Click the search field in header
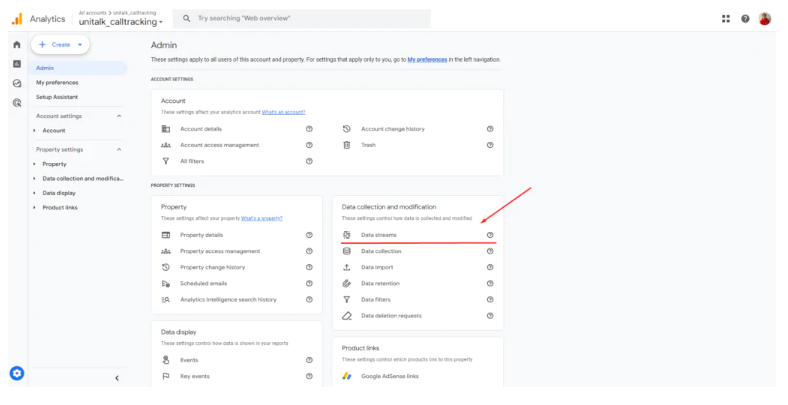788x405 pixels. tap(300, 19)
